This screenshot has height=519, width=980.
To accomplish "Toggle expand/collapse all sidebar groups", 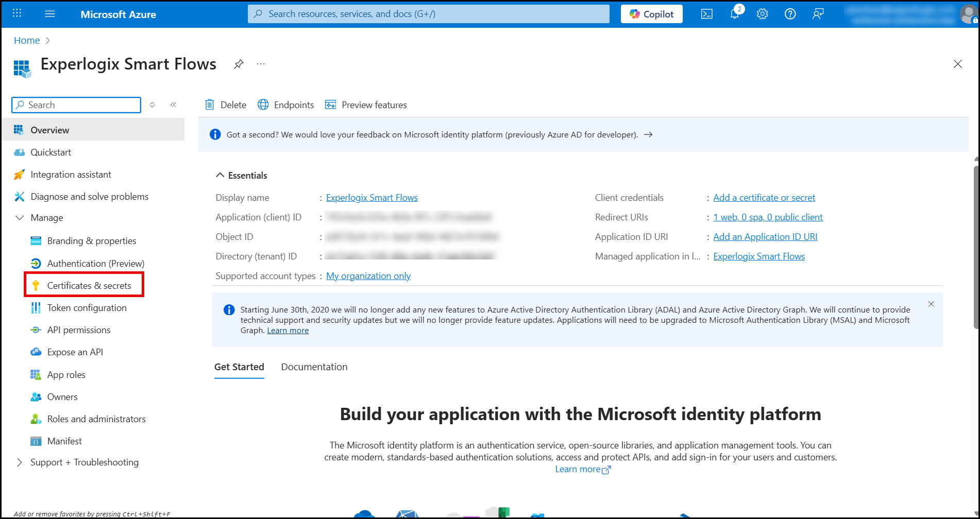I will point(153,105).
